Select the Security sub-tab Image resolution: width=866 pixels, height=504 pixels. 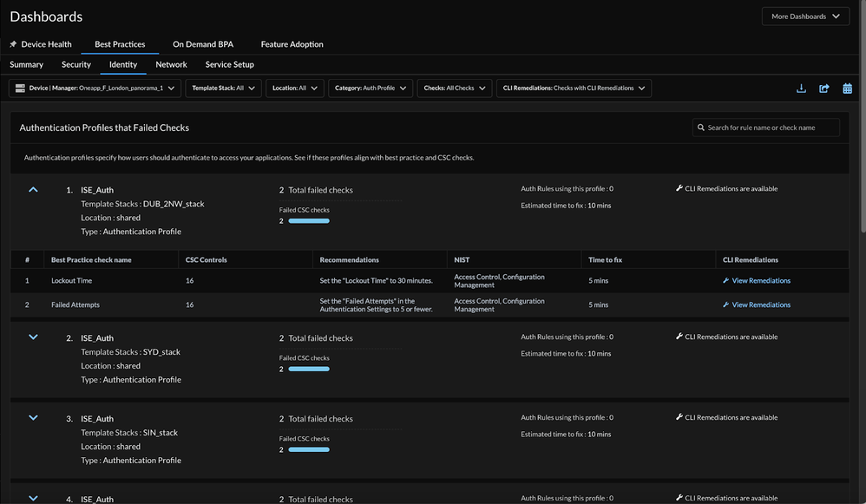76,64
